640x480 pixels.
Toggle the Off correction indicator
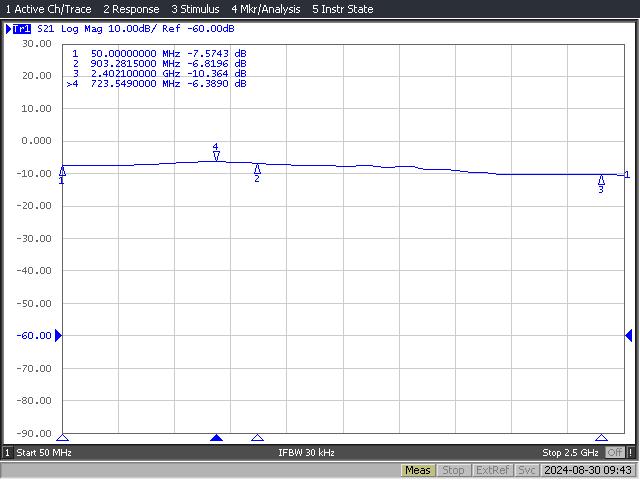[615, 453]
